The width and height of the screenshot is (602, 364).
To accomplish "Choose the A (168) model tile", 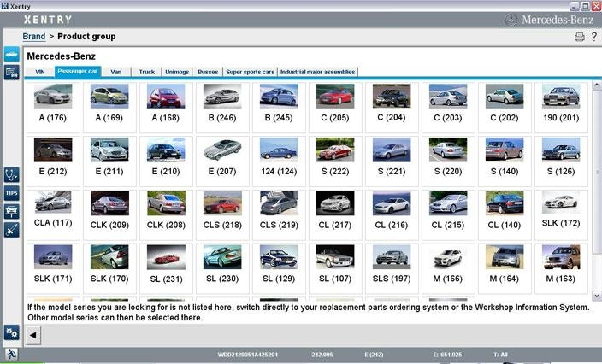I will [166, 108].
